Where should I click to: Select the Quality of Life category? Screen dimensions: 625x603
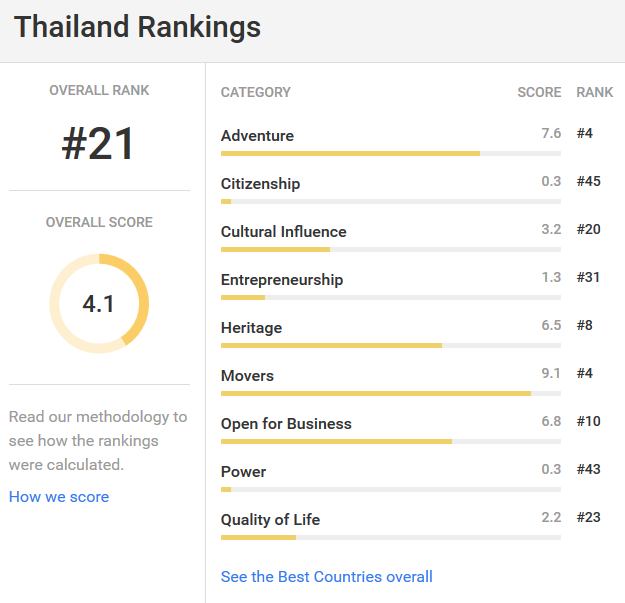(270, 520)
